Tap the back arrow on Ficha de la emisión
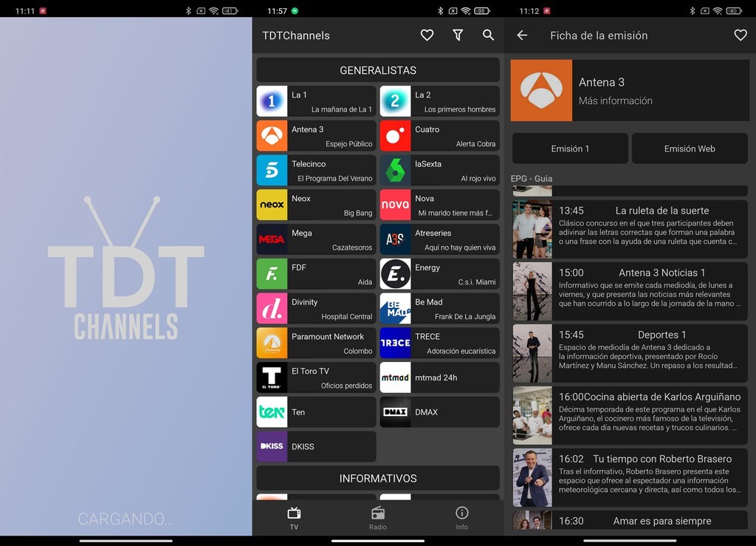756x546 pixels. tap(524, 35)
